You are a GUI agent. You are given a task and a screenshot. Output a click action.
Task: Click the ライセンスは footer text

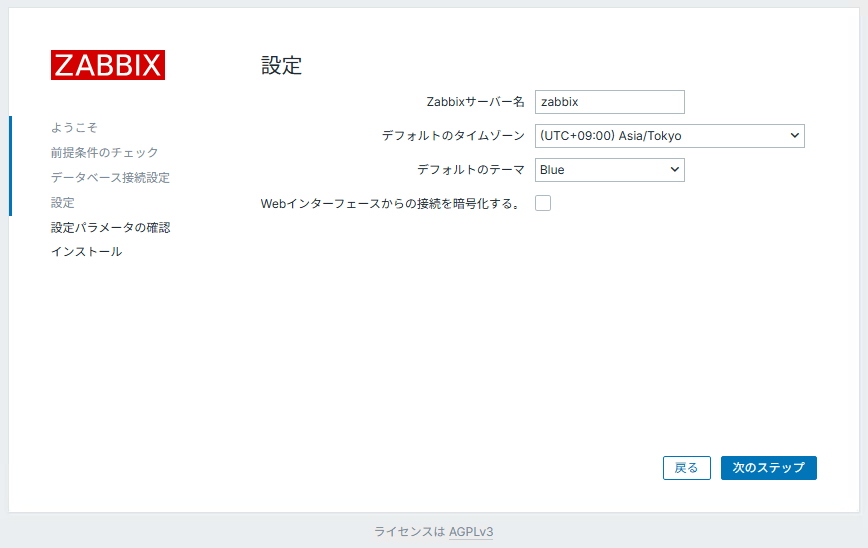[409, 532]
